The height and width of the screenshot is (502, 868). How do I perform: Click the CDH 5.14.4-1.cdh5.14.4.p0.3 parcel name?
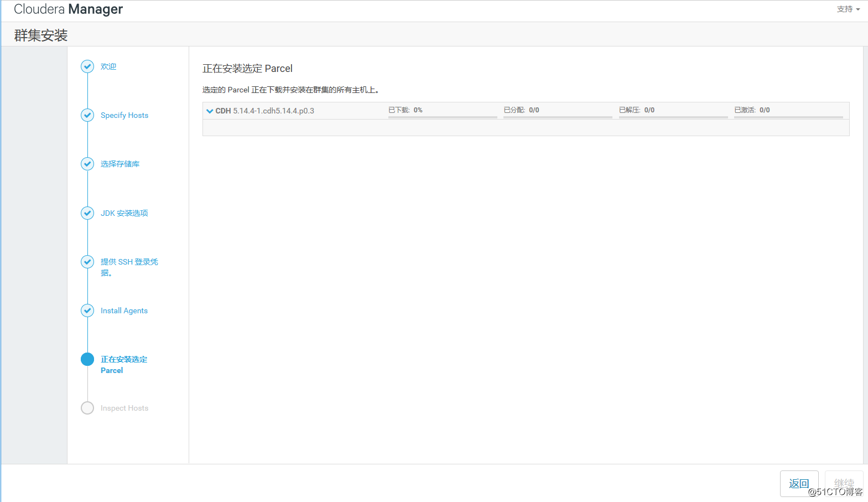coord(265,111)
